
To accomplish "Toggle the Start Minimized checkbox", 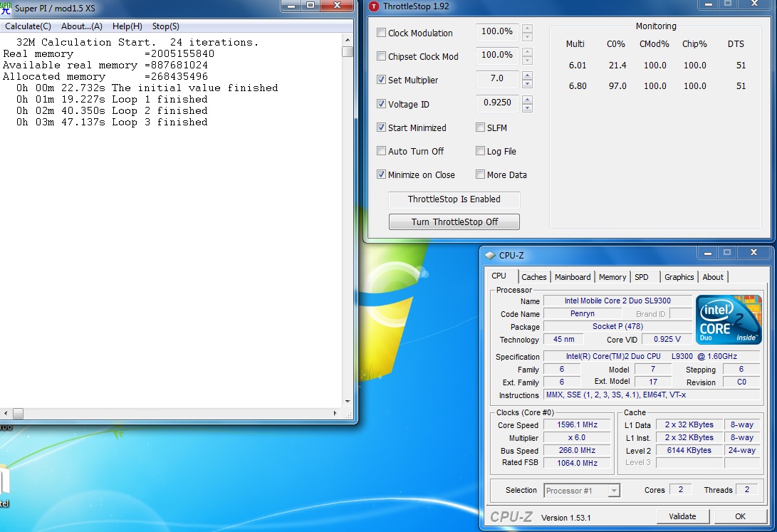I will click(381, 127).
